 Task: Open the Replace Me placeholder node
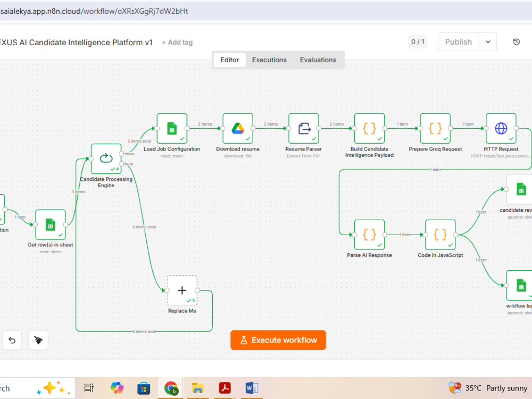(x=182, y=290)
